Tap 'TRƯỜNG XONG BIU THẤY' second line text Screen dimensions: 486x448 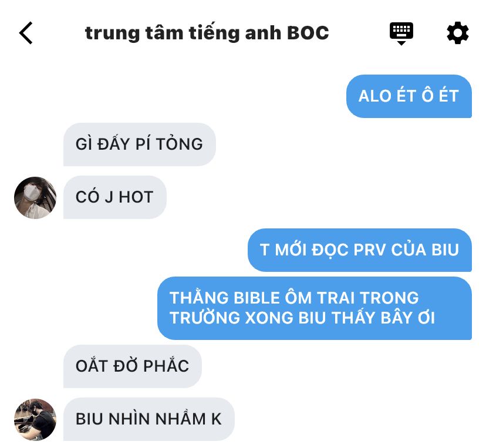coord(274,318)
